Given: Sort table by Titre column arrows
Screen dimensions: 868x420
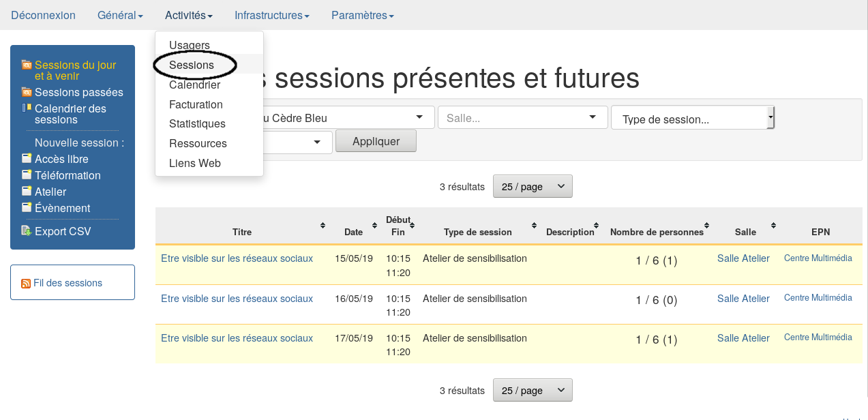Looking at the screenshot, I should pyautogui.click(x=323, y=226).
